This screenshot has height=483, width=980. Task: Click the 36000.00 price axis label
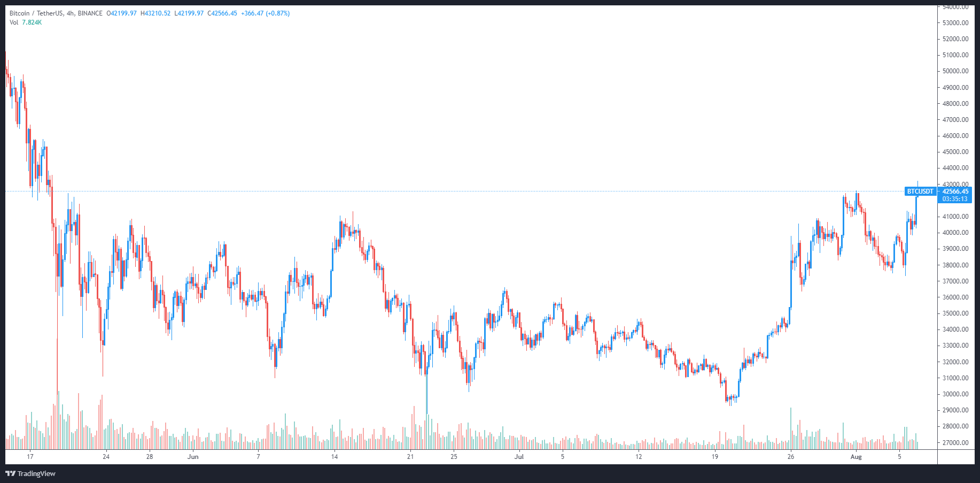[x=955, y=297]
